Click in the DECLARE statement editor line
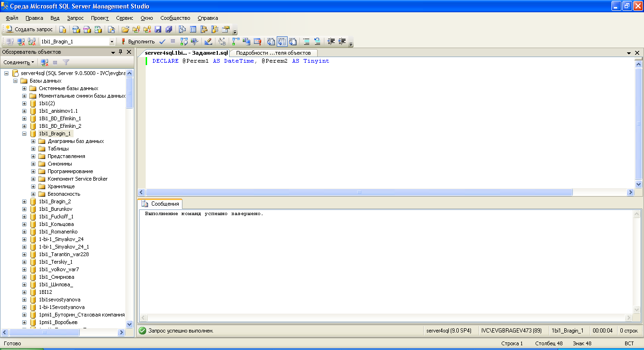 coord(240,61)
